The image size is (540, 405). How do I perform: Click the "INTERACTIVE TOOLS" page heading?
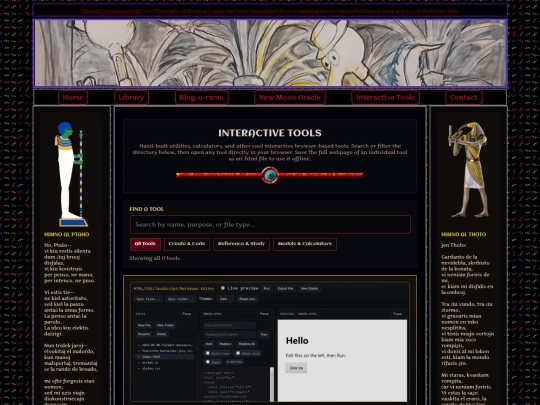(270, 133)
